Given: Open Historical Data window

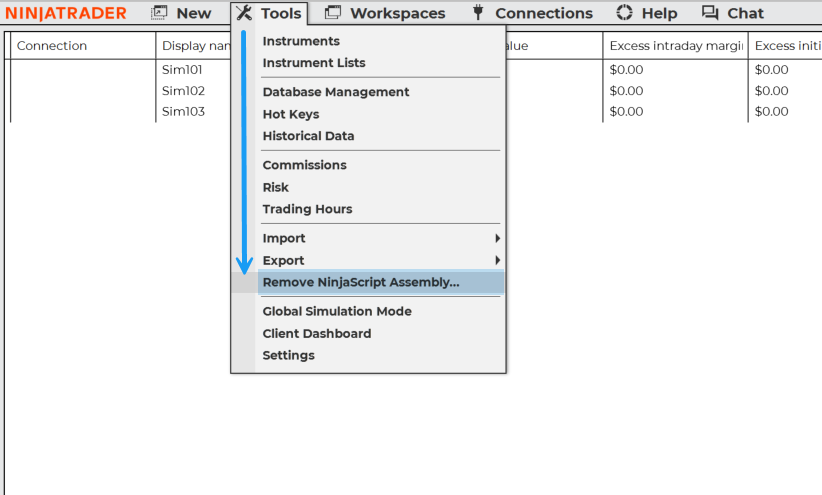Looking at the screenshot, I should pos(308,136).
